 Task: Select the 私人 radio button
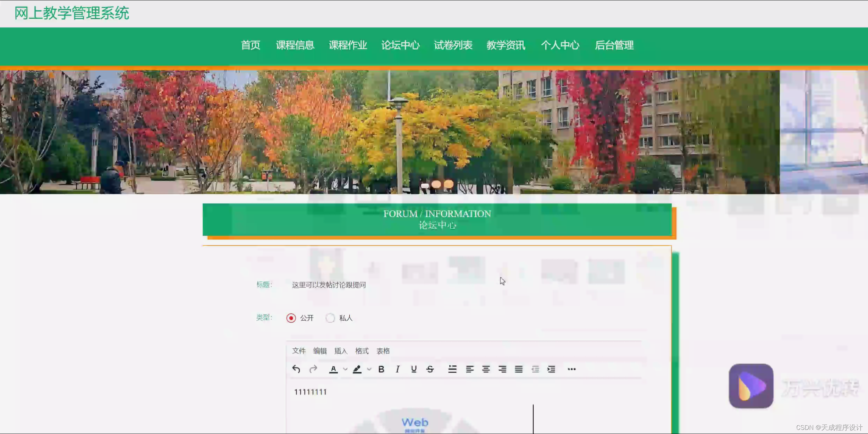pos(331,318)
